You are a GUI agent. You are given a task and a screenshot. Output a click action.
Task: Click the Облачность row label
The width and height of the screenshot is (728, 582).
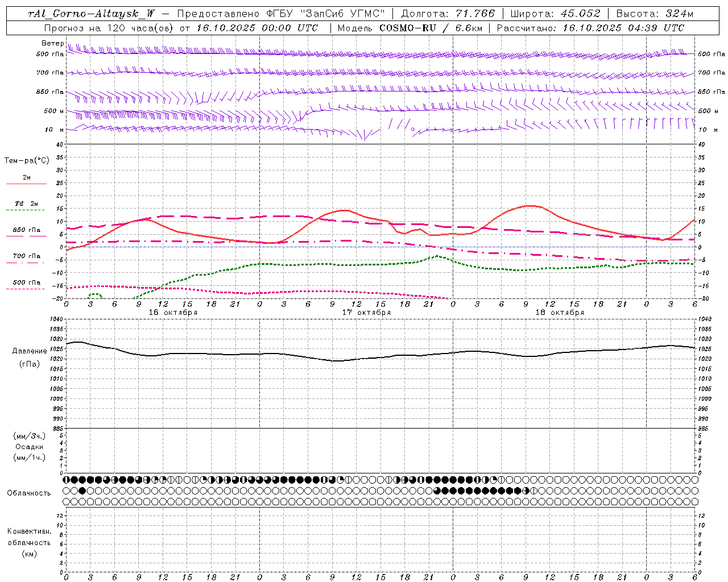click(x=29, y=493)
